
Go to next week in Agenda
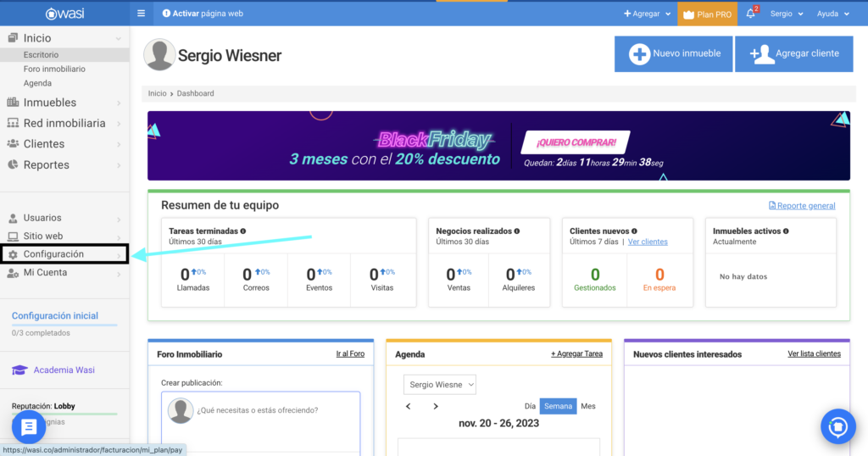pyautogui.click(x=436, y=406)
